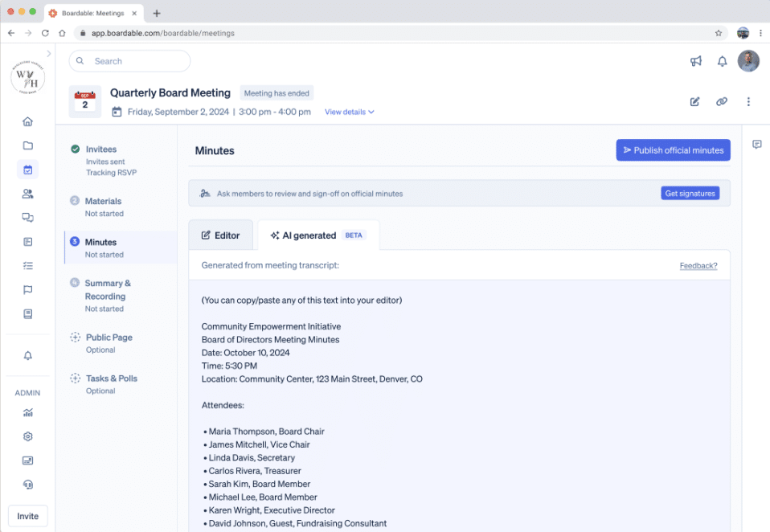Screen dimensions: 770x532
Task: Switch to the Editor tab
Action: (x=221, y=235)
